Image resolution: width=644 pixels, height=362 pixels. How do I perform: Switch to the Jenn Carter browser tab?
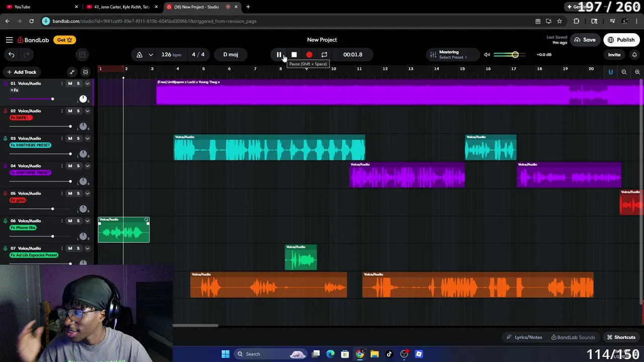click(122, 7)
